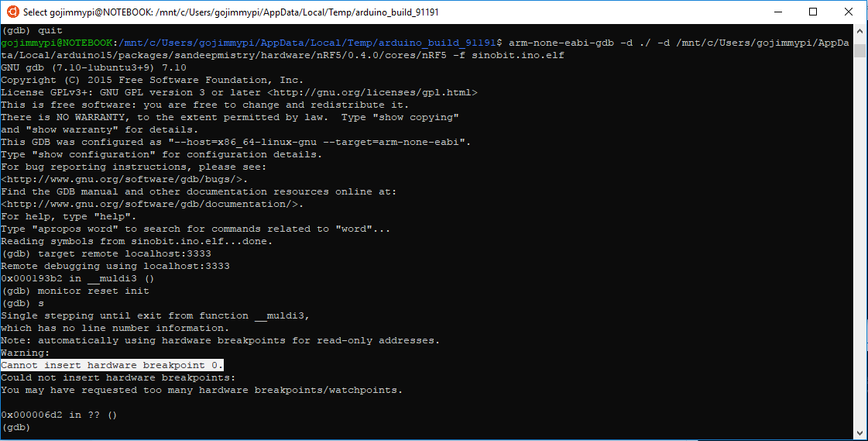Click the 'Warning:' line
868x441 pixels.
(26, 353)
